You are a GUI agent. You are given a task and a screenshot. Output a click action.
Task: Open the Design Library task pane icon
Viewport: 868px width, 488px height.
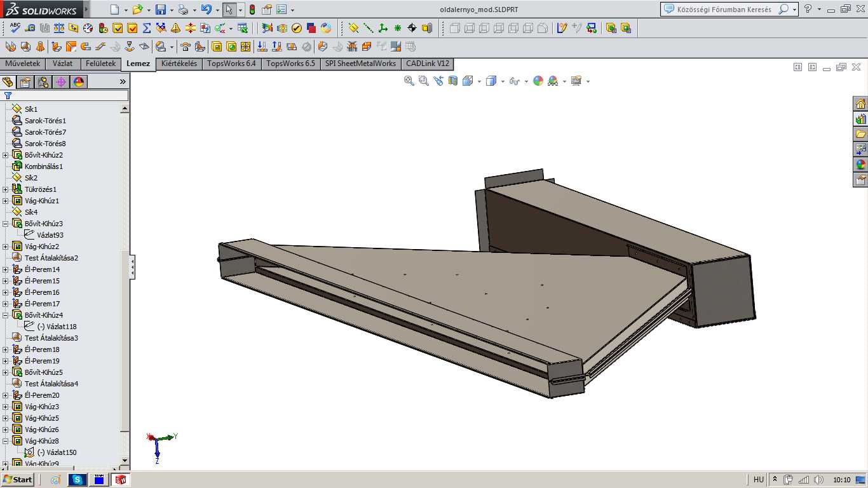(x=860, y=119)
